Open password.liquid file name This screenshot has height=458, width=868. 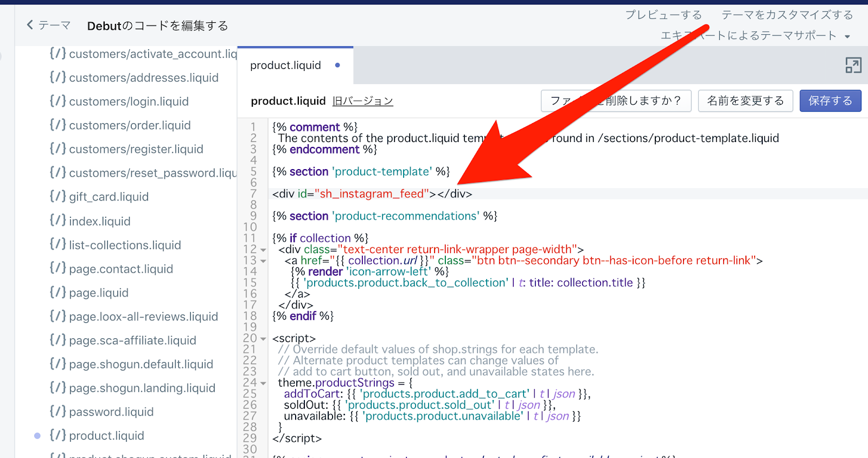pos(111,412)
